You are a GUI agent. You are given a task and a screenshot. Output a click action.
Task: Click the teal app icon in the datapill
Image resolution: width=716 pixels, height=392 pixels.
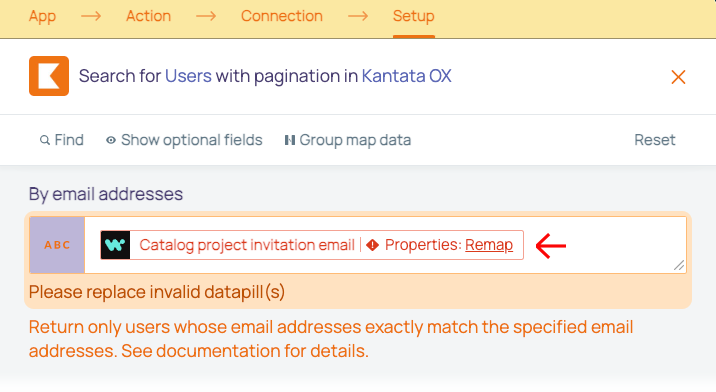pos(115,245)
